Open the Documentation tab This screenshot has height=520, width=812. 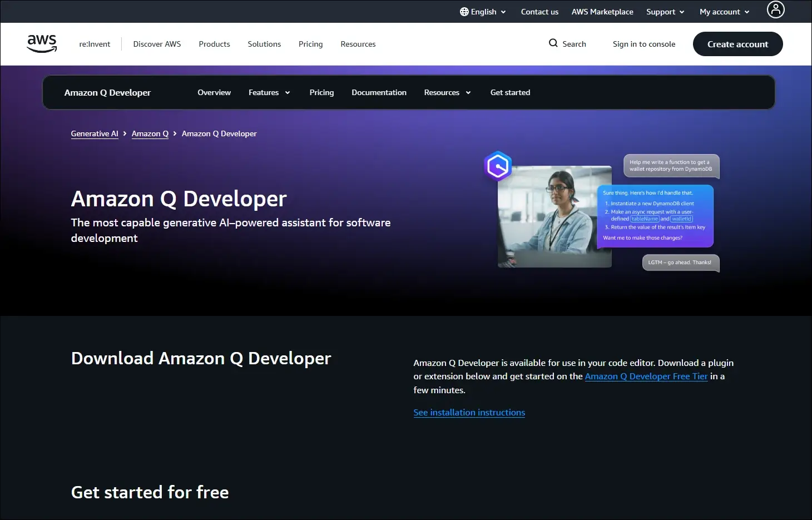click(x=379, y=92)
